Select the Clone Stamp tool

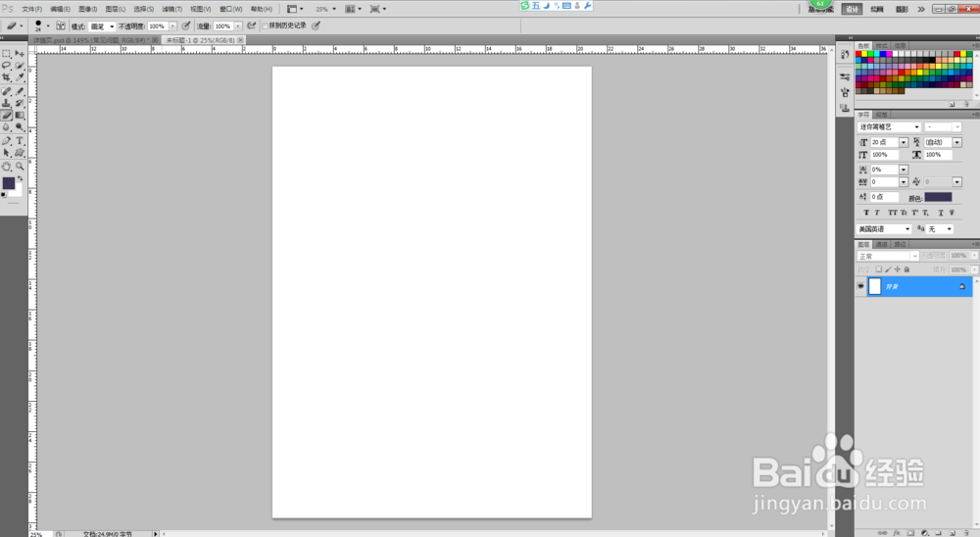point(6,103)
